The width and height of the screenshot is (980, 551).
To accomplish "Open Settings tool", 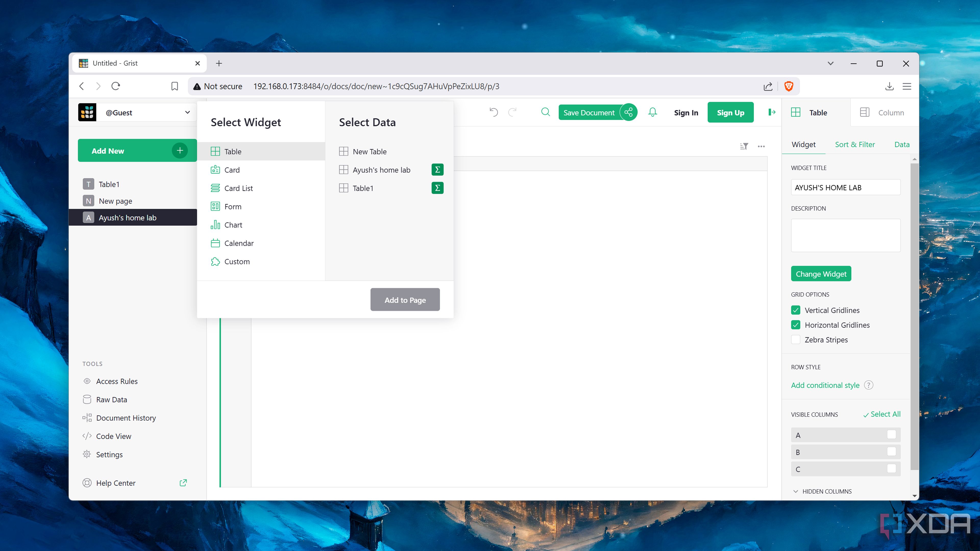I will [103, 454].
